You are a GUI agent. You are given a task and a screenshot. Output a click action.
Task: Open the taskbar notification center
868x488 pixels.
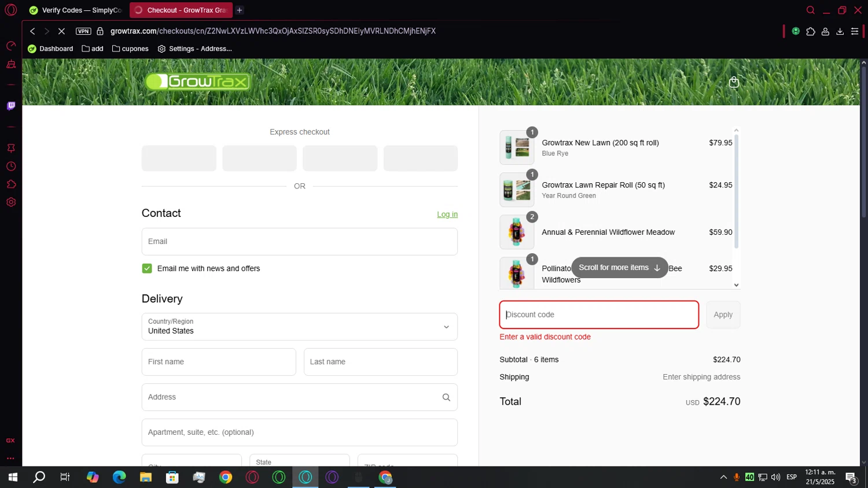point(851,477)
